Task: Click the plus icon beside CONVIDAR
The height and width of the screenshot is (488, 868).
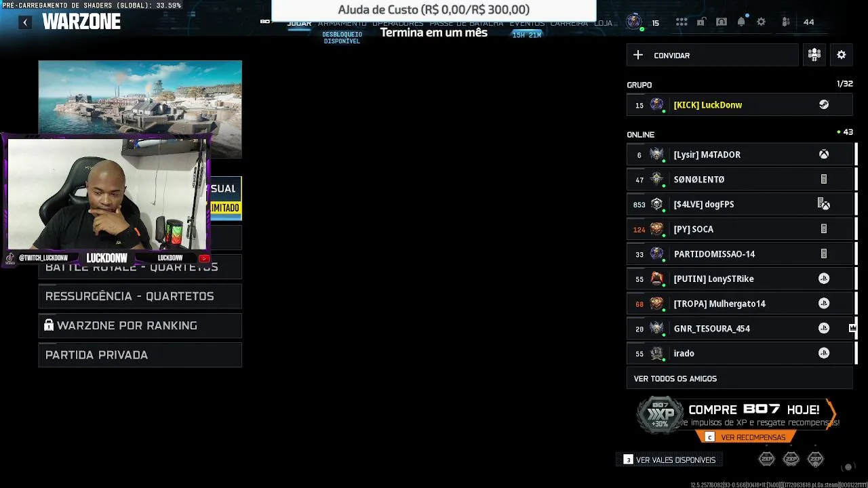Action: [638, 56]
